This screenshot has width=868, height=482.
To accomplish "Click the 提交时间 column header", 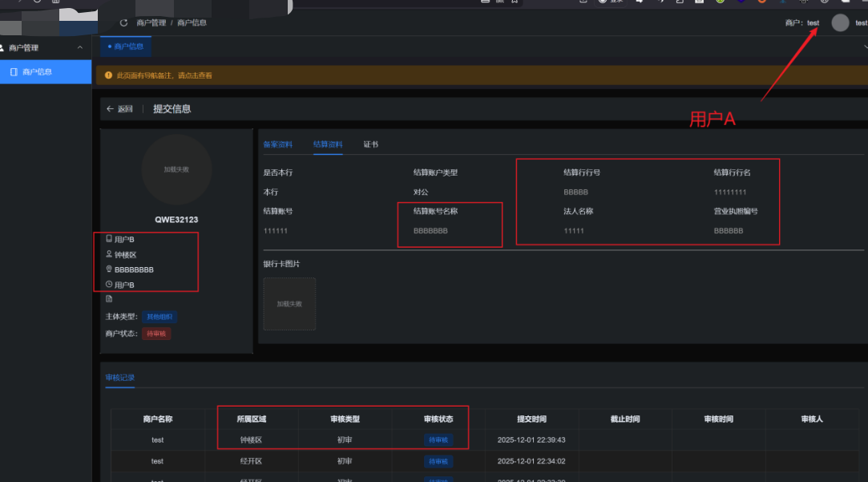I will [x=531, y=419].
